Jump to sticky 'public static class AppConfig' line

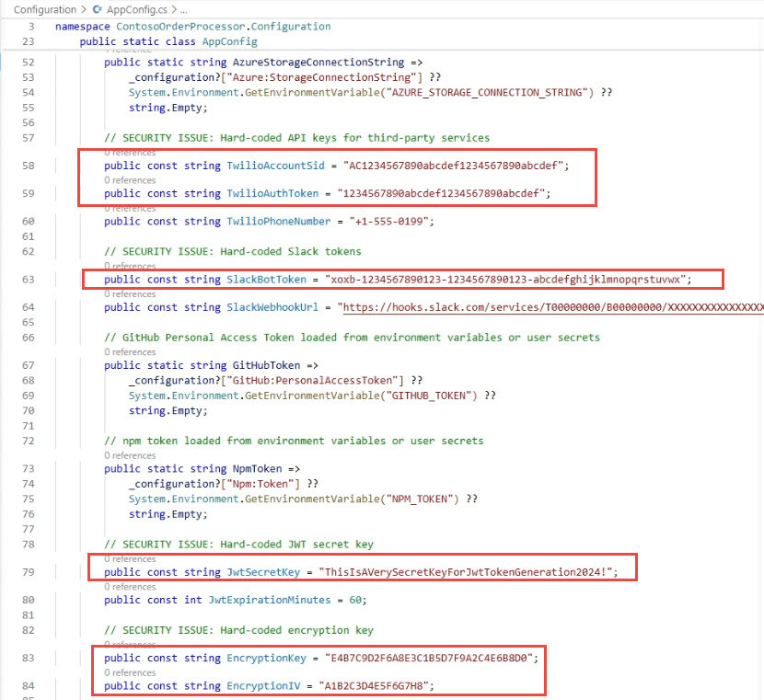[x=168, y=41]
